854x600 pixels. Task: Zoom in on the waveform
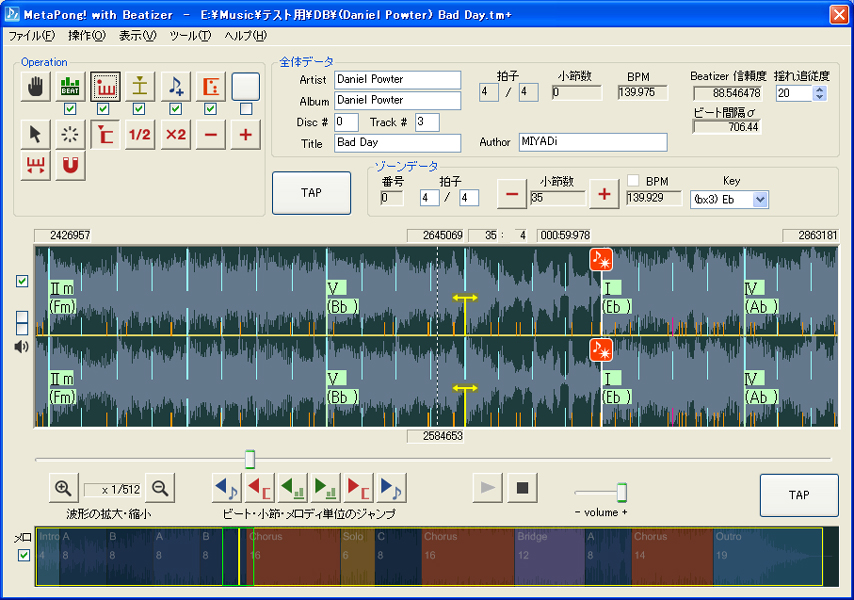click(x=63, y=489)
